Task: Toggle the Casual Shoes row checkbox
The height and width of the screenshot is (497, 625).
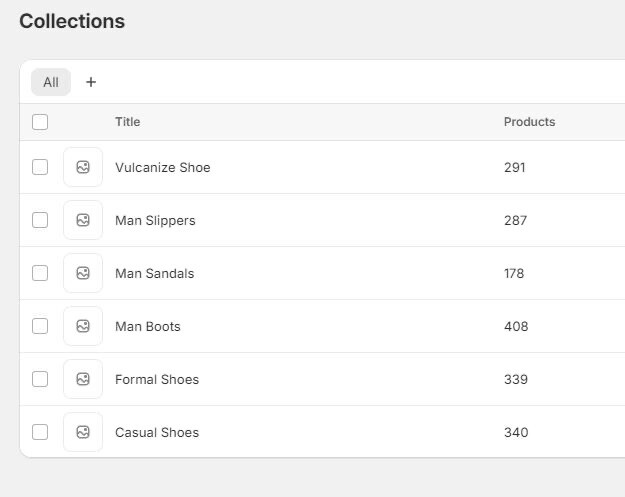Action: click(x=40, y=432)
